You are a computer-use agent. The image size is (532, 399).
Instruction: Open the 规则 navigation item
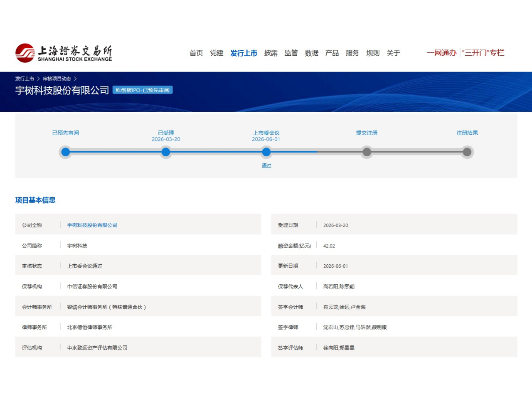(x=373, y=53)
